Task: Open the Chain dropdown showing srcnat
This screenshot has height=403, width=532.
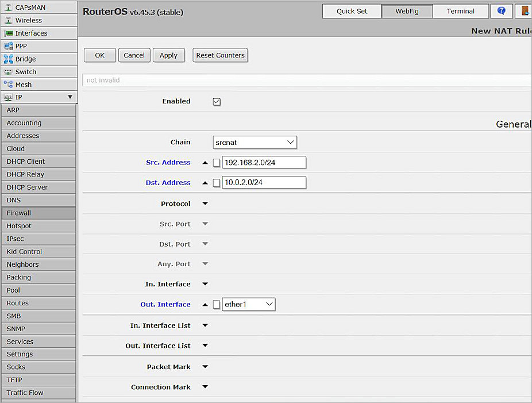Action: pos(255,142)
